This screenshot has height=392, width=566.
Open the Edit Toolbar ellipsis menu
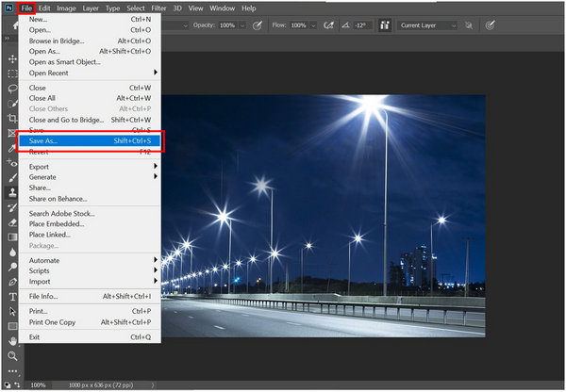[12, 370]
